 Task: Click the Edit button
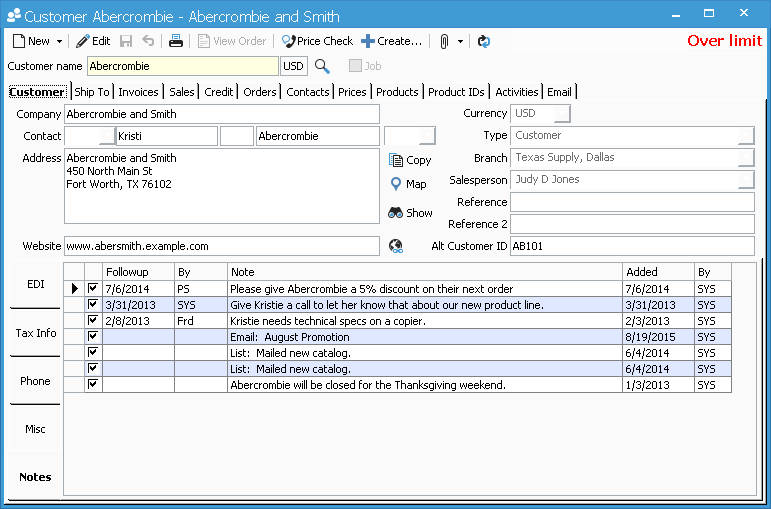tap(93, 41)
